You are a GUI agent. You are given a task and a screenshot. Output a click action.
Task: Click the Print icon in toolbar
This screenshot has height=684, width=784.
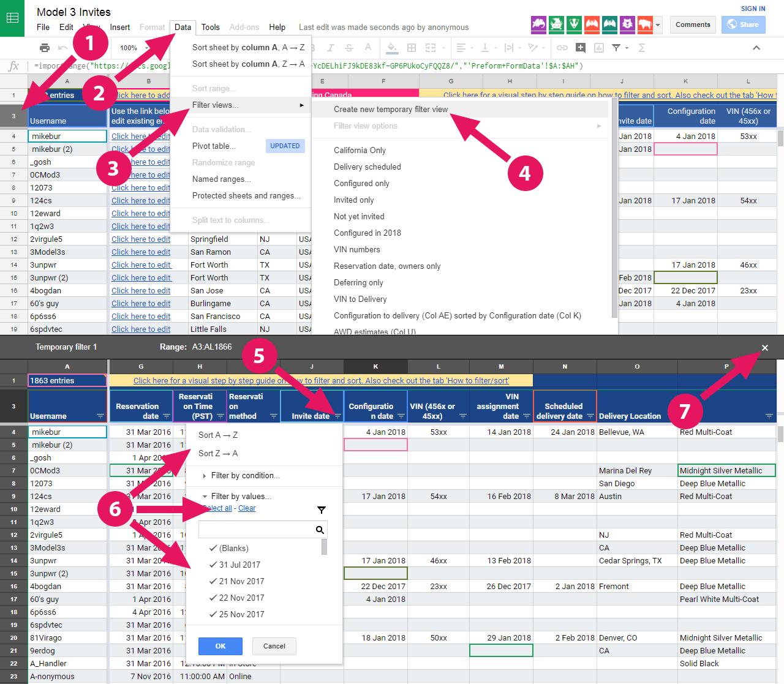tap(45, 48)
